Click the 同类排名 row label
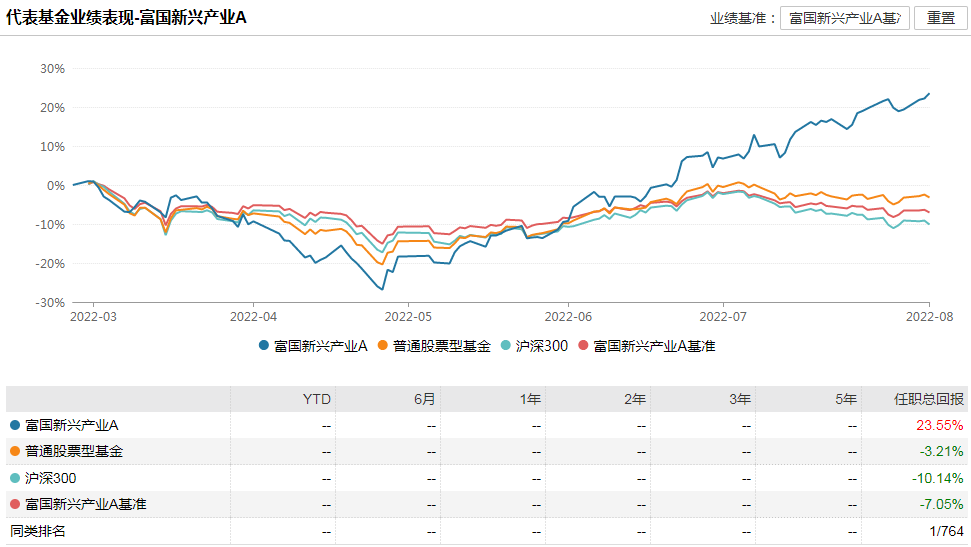 [x=38, y=530]
